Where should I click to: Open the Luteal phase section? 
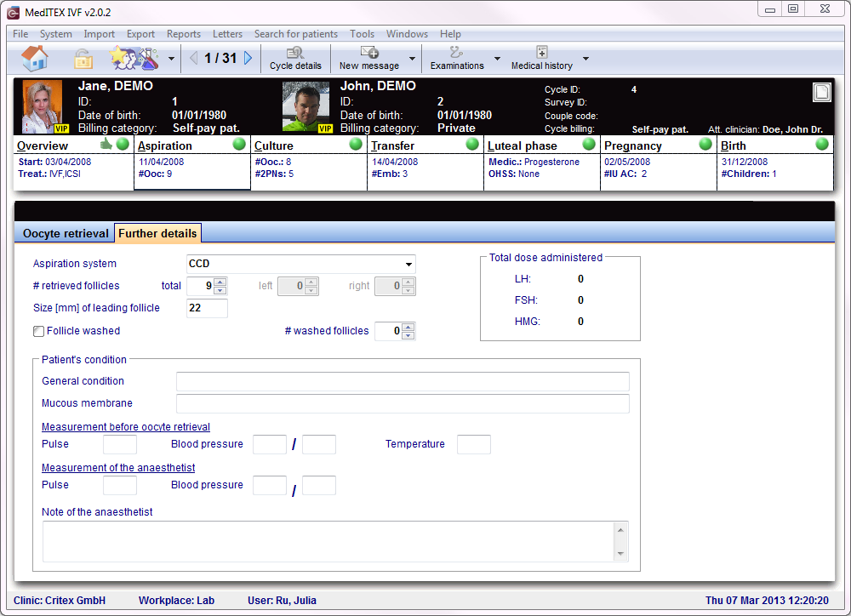(x=523, y=146)
